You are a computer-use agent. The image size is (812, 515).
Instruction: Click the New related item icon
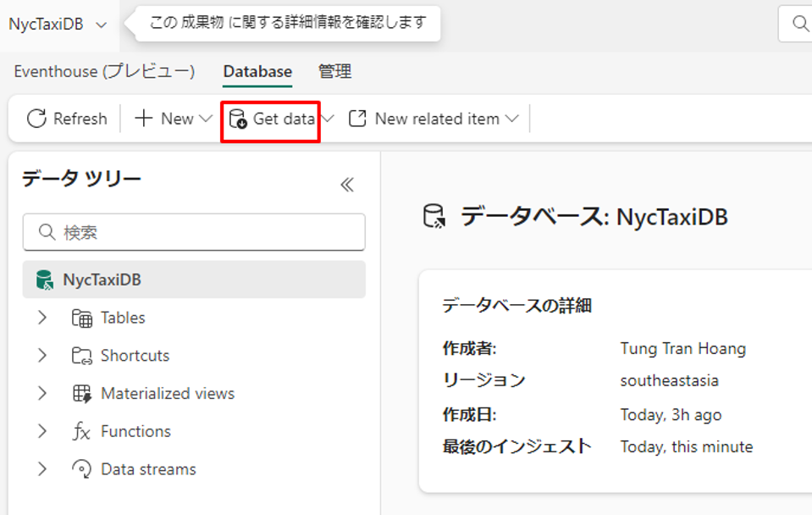[358, 119]
